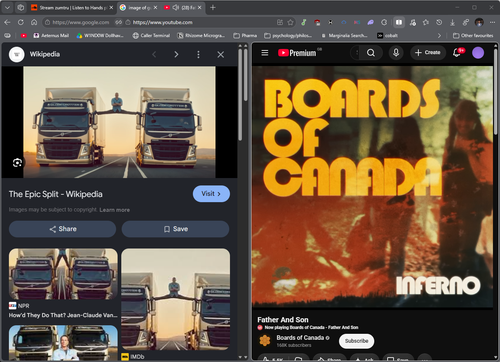Open the green music note extension
500x362 pixels.
(x=304, y=22)
